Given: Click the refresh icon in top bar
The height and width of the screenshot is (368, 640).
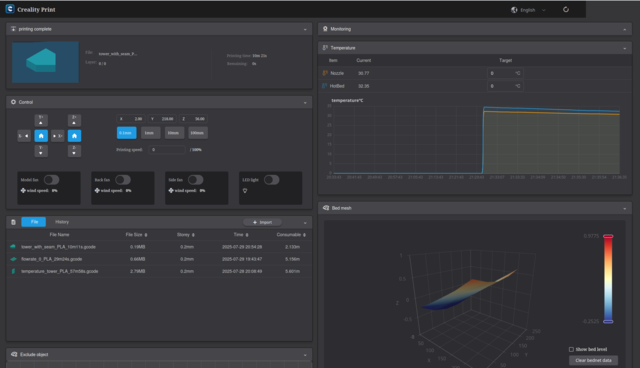Looking at the screenshot, I should pos(566,9).
